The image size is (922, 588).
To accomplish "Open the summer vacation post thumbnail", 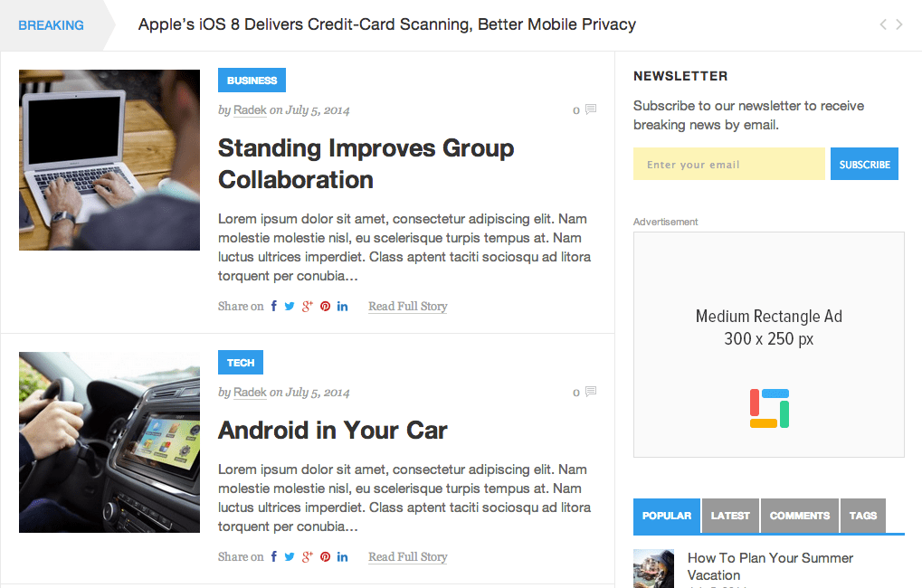I will [x=654, y=569].
